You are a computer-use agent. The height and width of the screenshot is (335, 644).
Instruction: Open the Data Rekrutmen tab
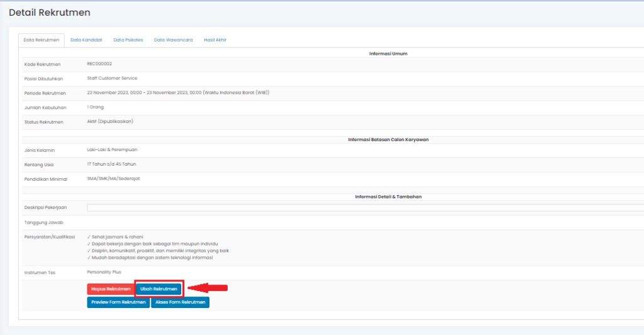pyautogui.click(x=42, y=40)
